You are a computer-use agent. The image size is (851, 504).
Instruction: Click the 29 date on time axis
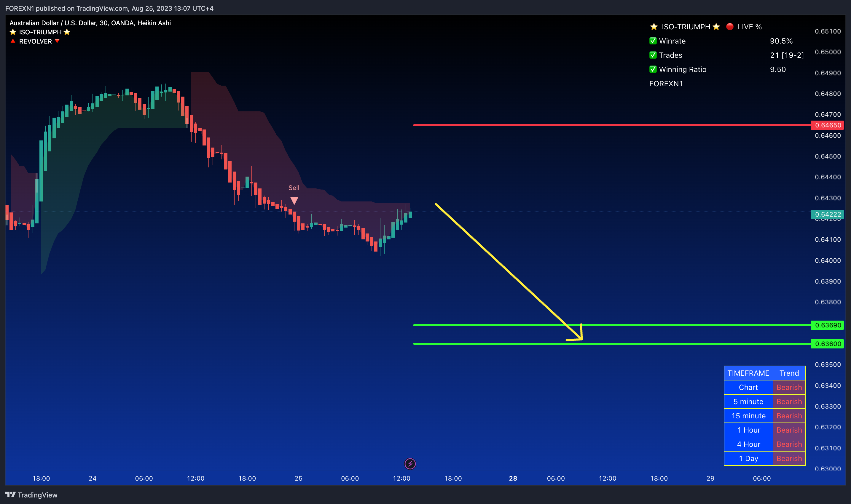pyautogui.click(x=710, y=478)
